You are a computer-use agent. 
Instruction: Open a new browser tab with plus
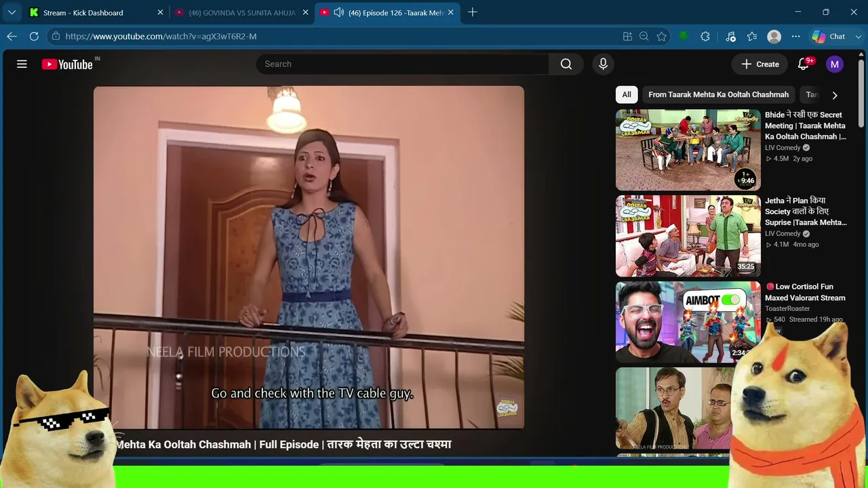pos(473,12)
